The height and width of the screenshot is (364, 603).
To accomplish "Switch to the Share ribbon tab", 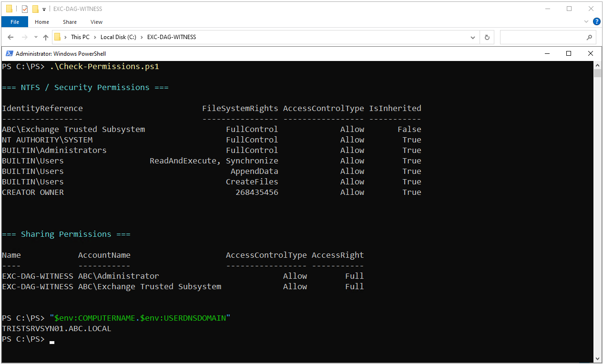I will click(70, 22).
